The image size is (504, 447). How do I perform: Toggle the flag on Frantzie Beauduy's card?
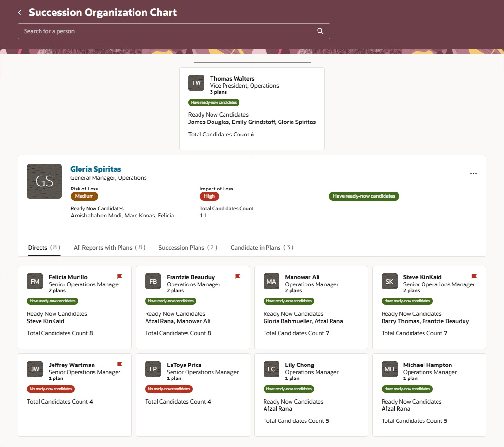(x=237, y=276)
